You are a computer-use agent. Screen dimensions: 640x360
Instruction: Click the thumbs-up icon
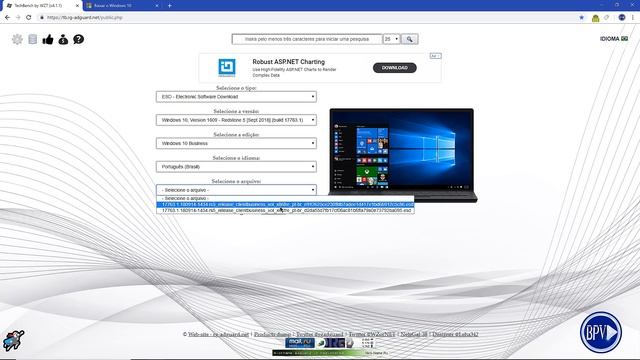(48, 39)
